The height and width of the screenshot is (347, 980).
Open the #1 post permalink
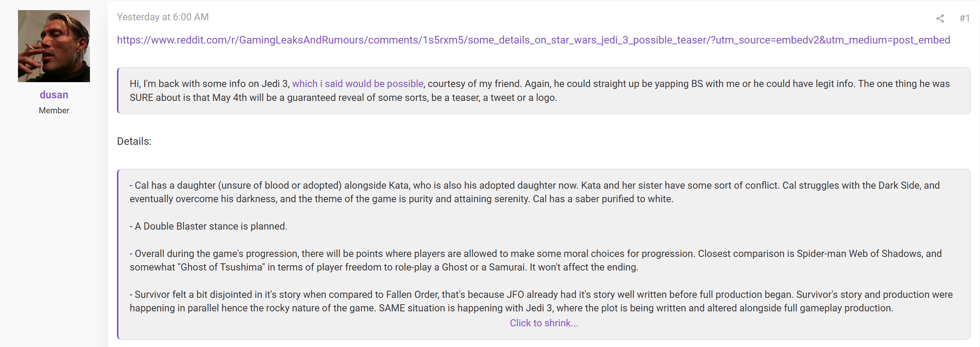click(x=964, y=18)
